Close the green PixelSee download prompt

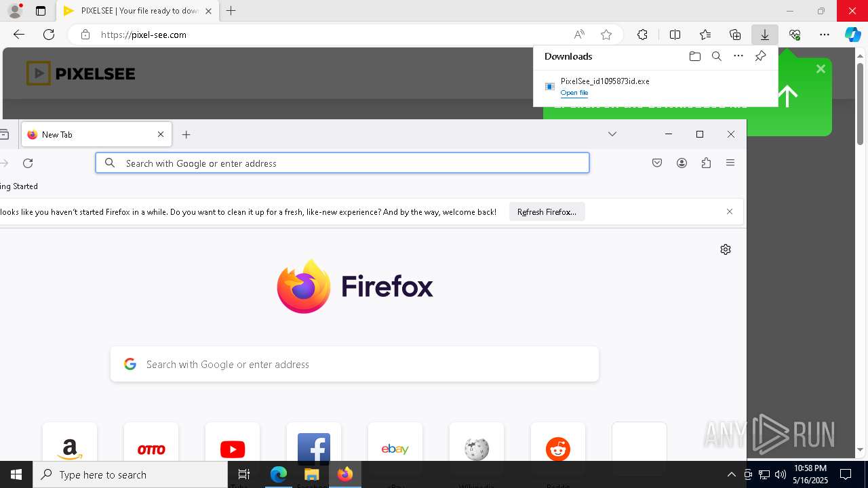tap(821, 68)
